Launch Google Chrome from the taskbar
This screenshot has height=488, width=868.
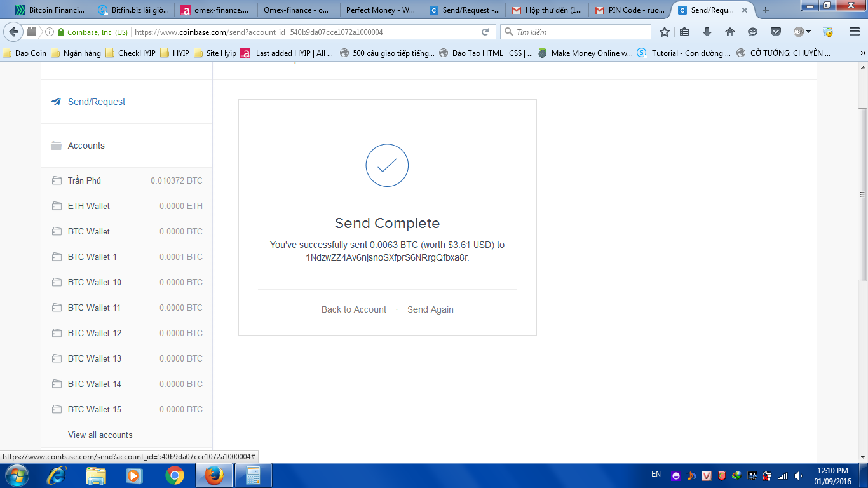coord(174,475)
